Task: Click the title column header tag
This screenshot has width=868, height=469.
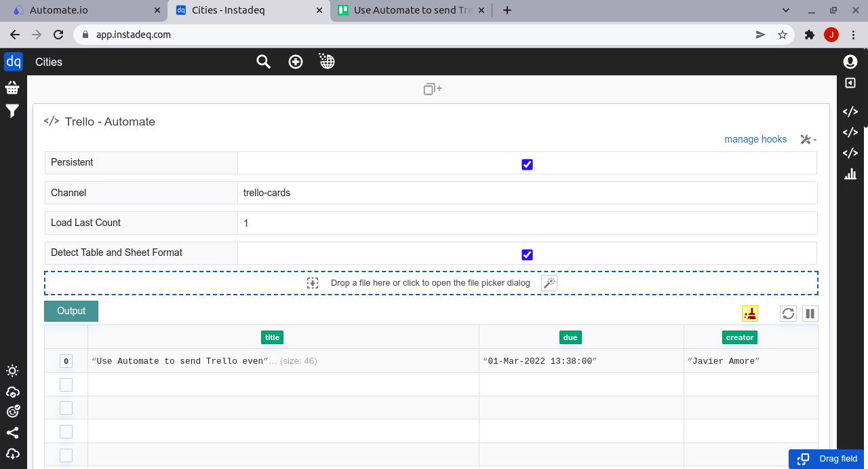Action: click(272, 337)
